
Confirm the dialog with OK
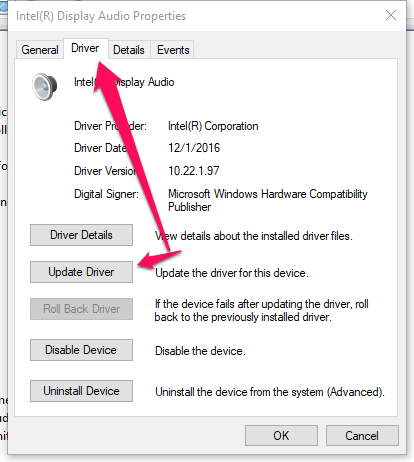(x=281, y=435)
